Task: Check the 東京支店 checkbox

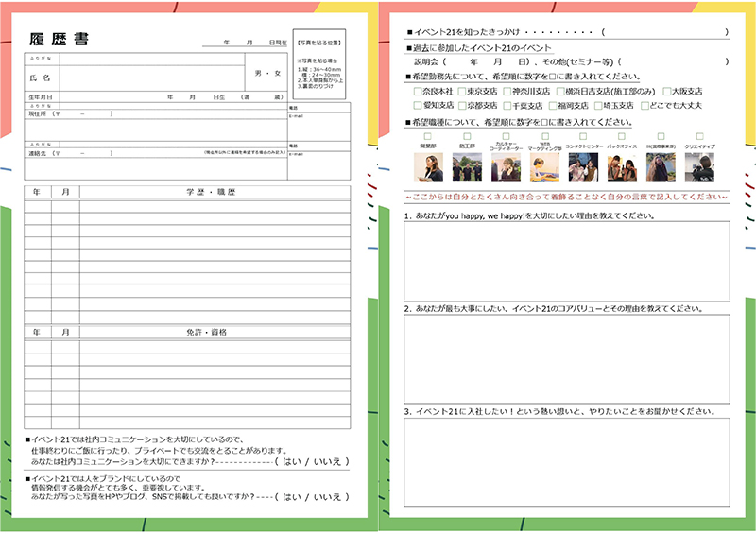Action: click(461, 91)
